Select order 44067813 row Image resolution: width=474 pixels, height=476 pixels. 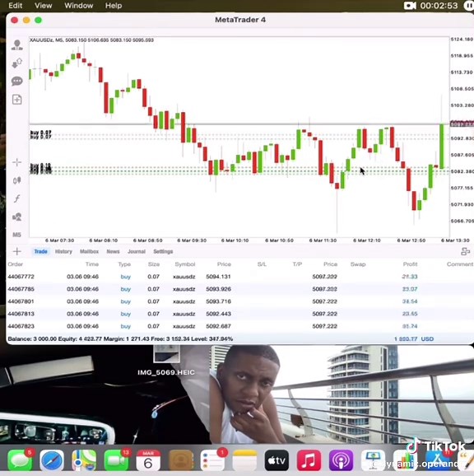[x=239, y=314]
